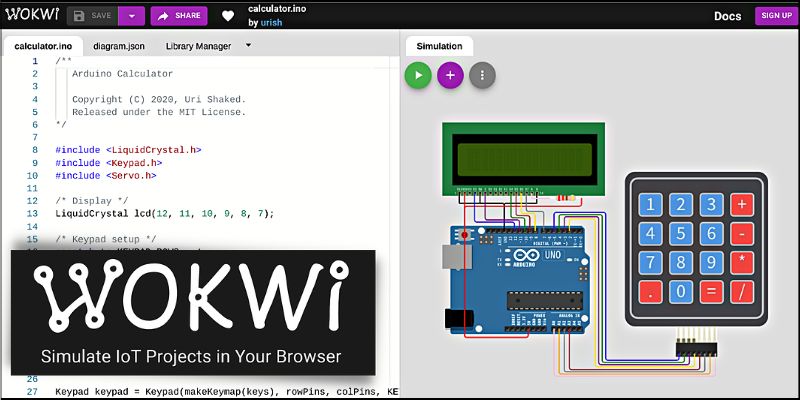The height and width of the screenshot is (400, 800).
Task: Click keypad key 9
Action: point(711,263)
